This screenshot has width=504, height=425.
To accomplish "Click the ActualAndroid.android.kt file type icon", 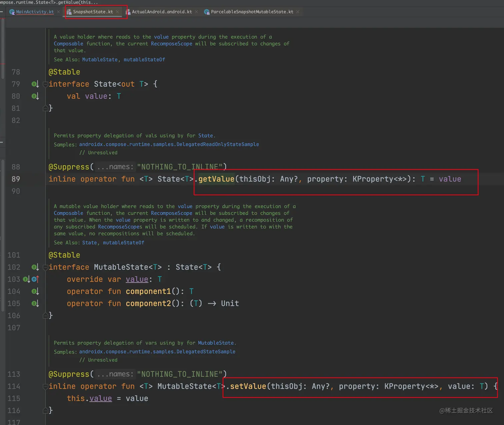I will pos(128,12).
